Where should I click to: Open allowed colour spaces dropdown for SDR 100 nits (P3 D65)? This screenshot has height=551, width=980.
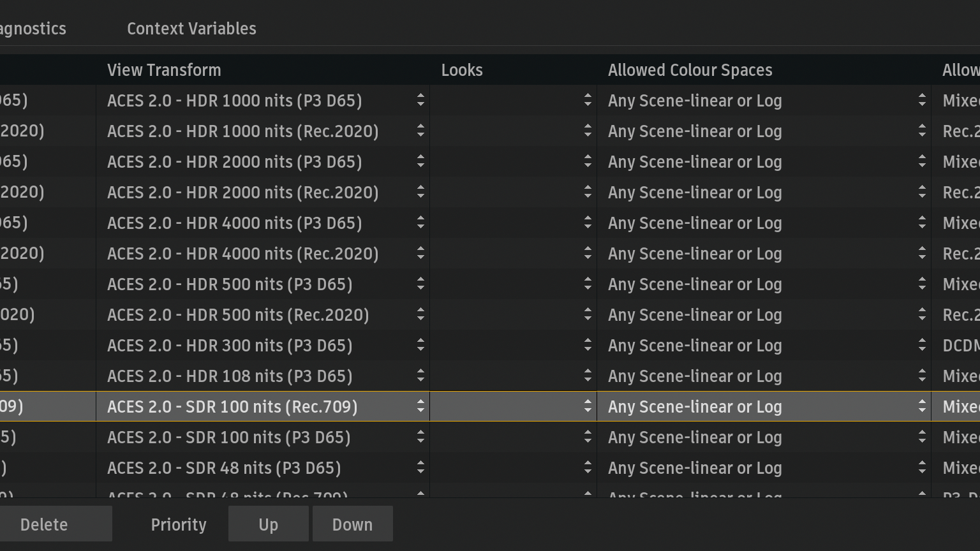(x=764, y=437)
